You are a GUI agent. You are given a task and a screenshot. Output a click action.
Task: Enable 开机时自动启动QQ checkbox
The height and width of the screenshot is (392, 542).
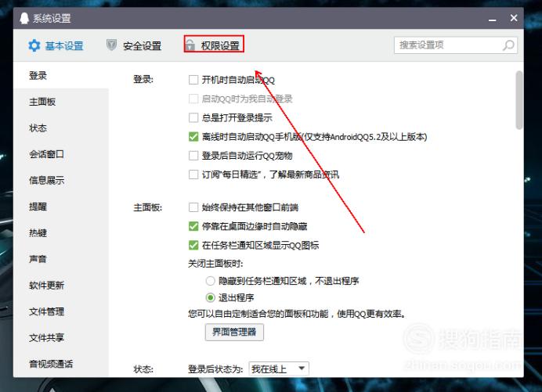tap(193, 80)
